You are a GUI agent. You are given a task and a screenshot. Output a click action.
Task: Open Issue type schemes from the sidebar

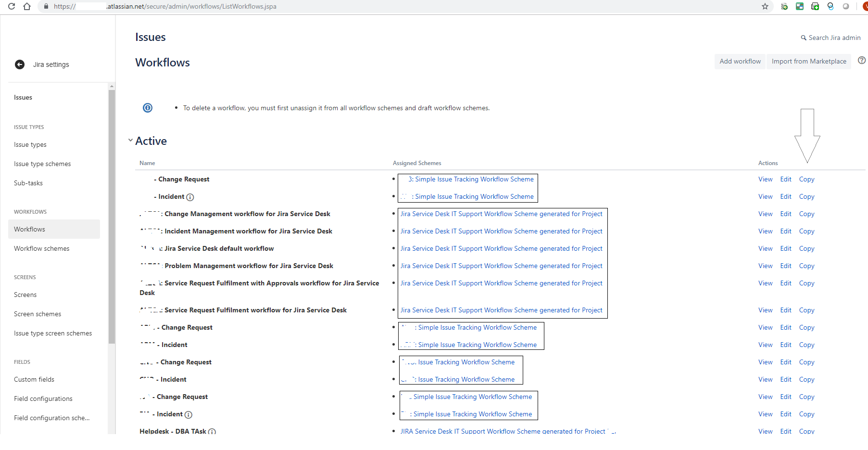point(42,164)
